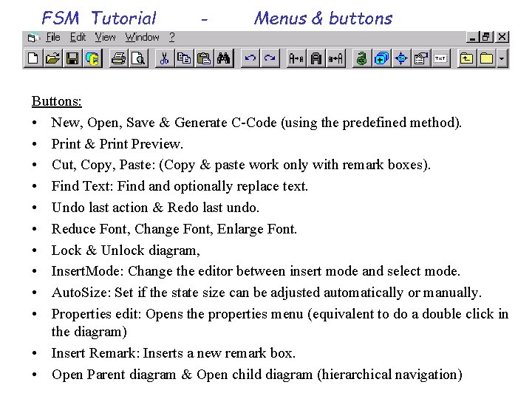This screenshot has height=399, width=532.
Task: Click the Copy icon
Action: tap(184, 58)
